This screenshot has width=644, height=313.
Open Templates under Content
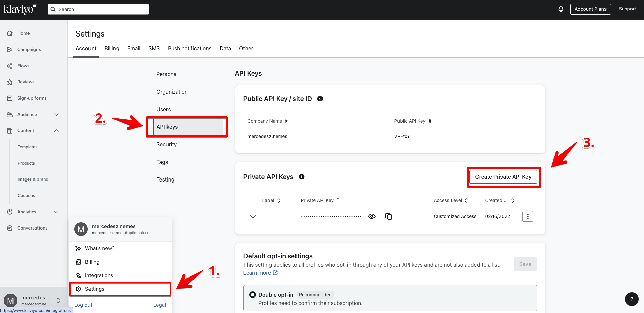[28, 147]
